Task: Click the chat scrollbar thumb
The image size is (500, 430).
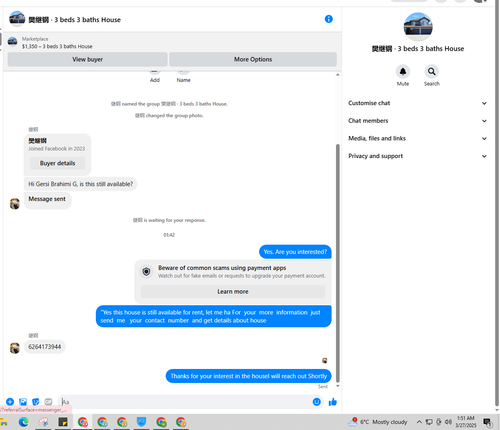Action: [338, 263]
